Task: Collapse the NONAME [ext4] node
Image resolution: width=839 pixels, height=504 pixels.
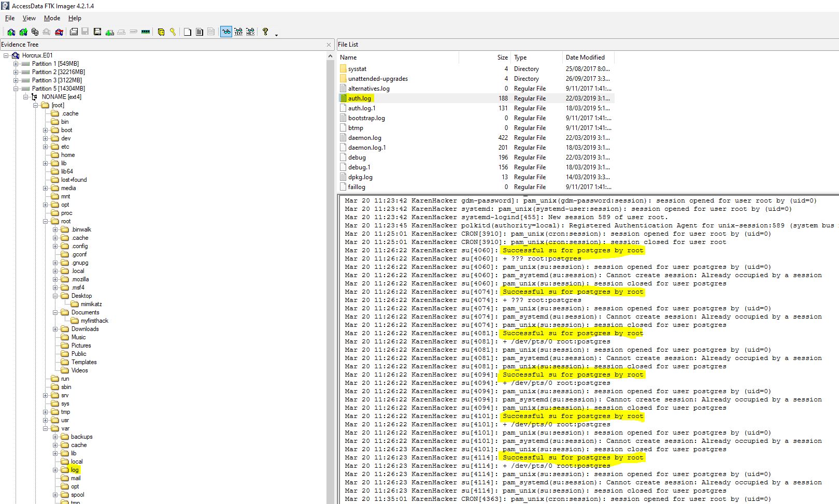Action: click(26, 97)
